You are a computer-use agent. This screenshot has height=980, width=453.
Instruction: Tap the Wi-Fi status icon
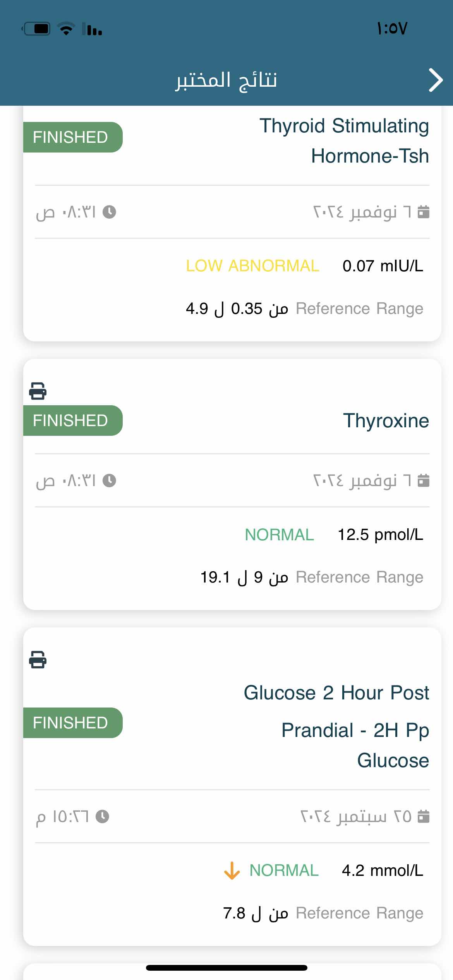(x=66, y=29)
